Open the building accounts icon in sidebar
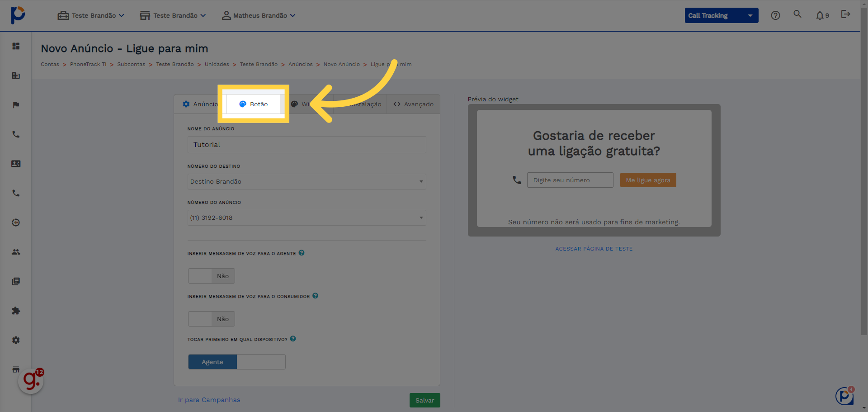 (16, 76)
